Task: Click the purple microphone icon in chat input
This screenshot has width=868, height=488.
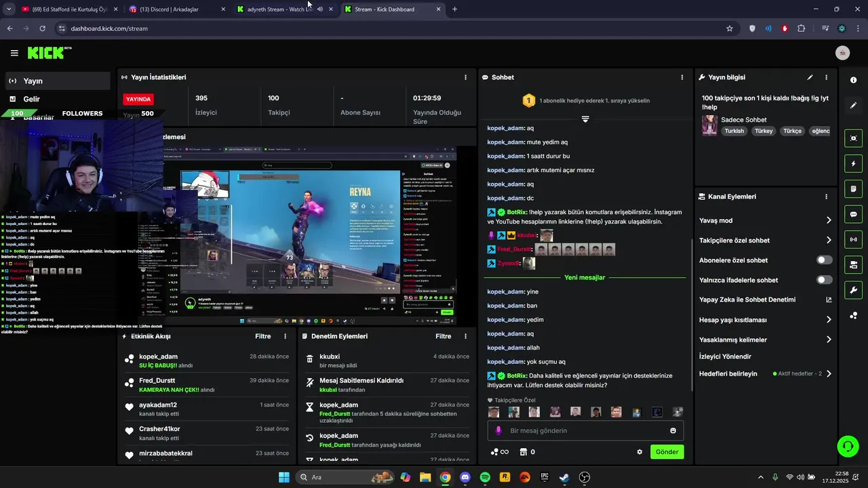Action: [x=498, y=430]
